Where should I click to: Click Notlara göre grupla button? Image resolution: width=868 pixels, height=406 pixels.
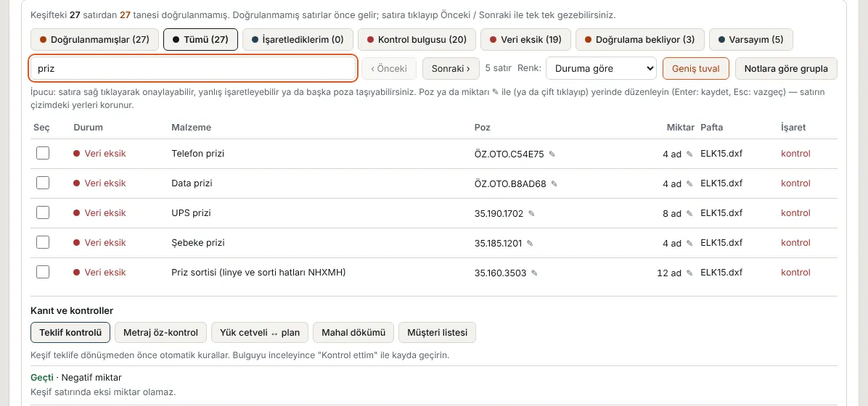tap(786, 69)
